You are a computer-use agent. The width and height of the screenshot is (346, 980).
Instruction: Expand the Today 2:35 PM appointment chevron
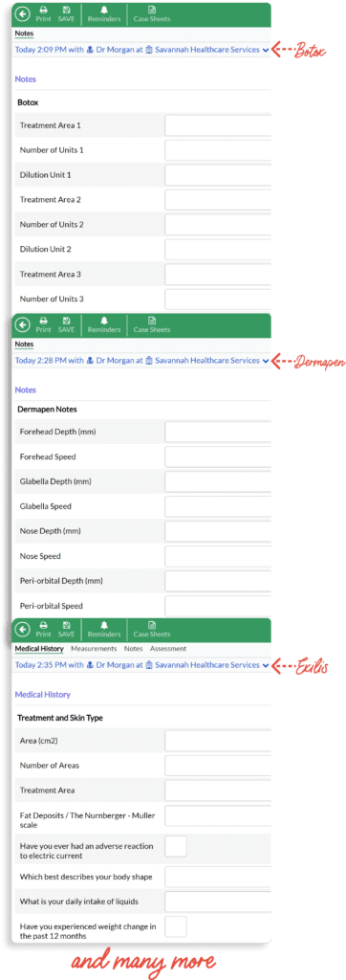point(266,666)
